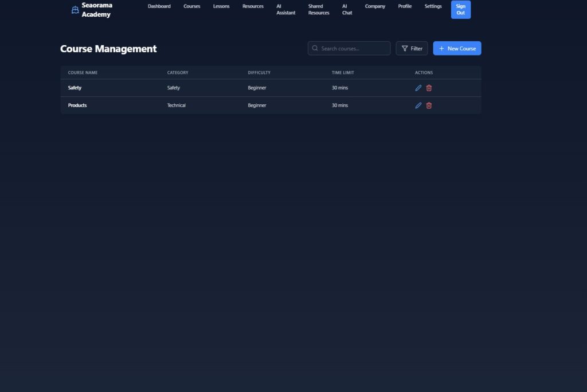587x392 pixels.
Task: Open AI Assistant from navigation
Action: coord(285,9)
